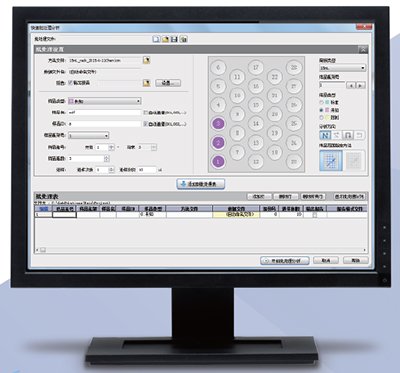
Task: Open the vial type dropdown above tray number
Action: tap(343, 68)
